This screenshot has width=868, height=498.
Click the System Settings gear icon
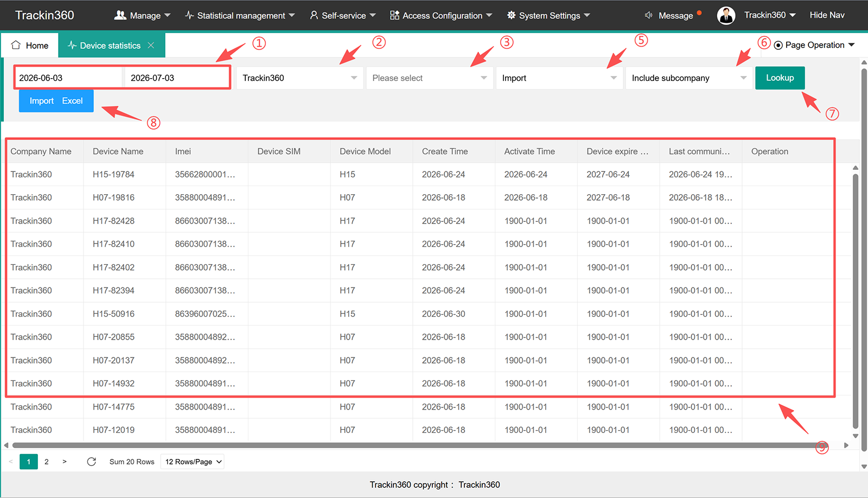(x=511, y=15)
